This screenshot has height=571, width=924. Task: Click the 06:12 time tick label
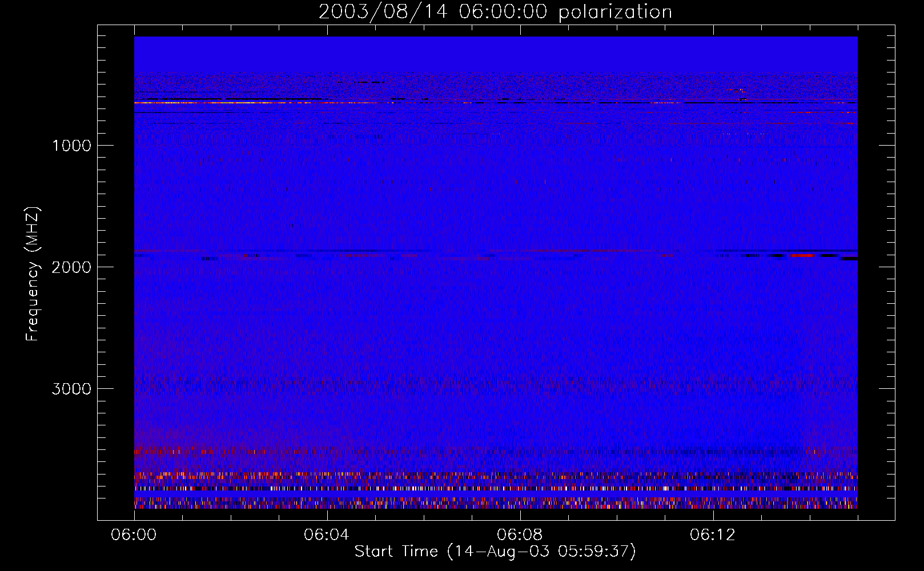point(713,535)
